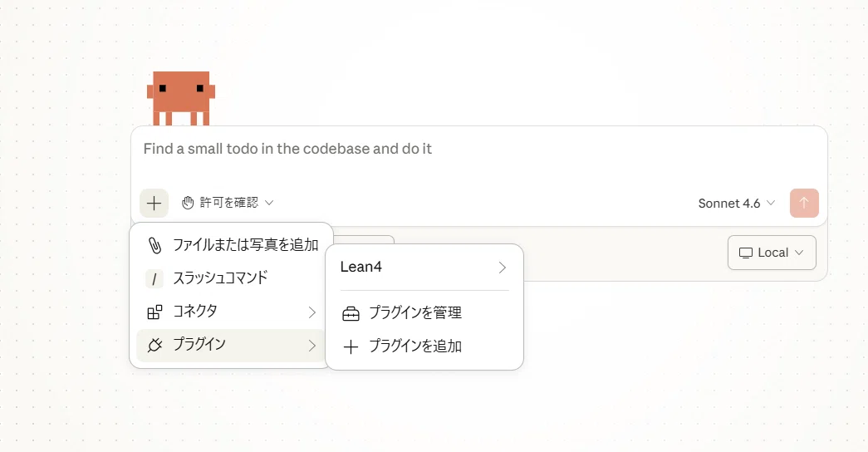The image size is (868, 452).
Task: Open the Local environment dropdown
Action: pyautogui.click(x=772, y=253)
